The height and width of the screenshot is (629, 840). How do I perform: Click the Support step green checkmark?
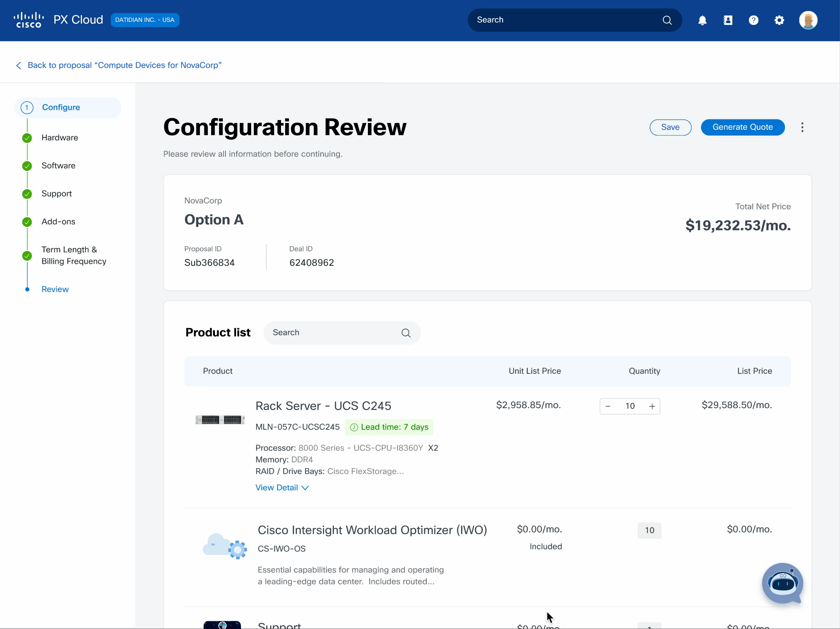point(27,194)
